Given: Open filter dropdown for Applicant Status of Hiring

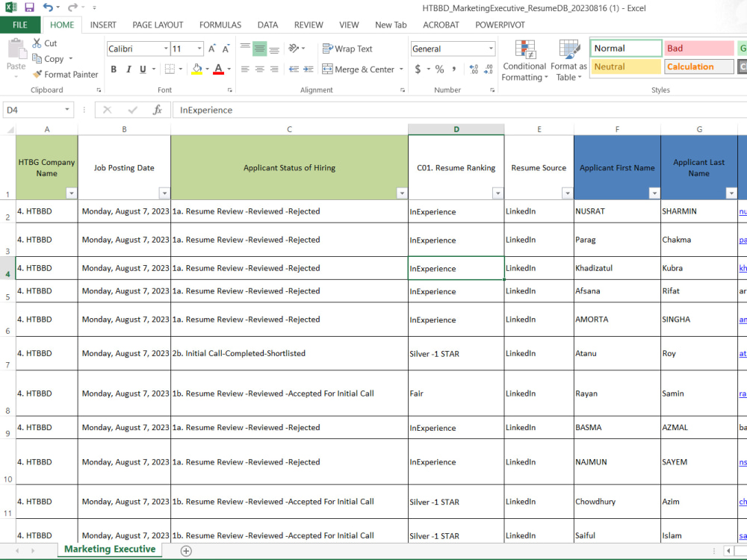Looking at the screenshot, I should [402, 193].
